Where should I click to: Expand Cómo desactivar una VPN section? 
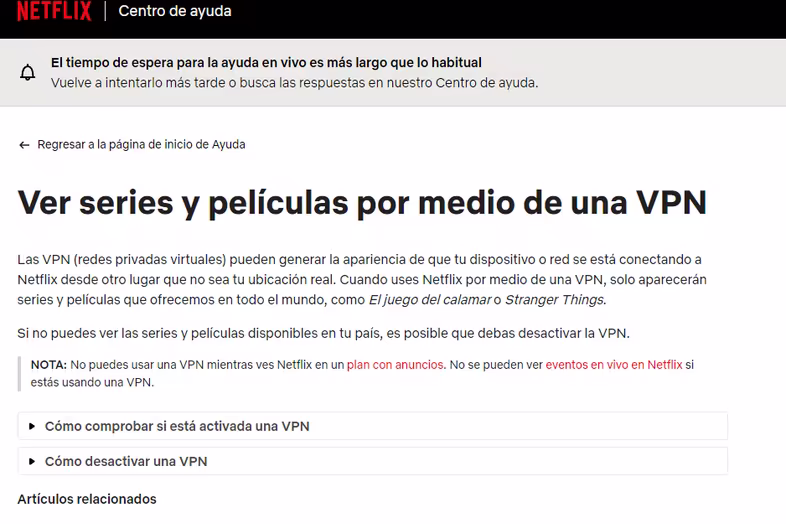(372, 461)
